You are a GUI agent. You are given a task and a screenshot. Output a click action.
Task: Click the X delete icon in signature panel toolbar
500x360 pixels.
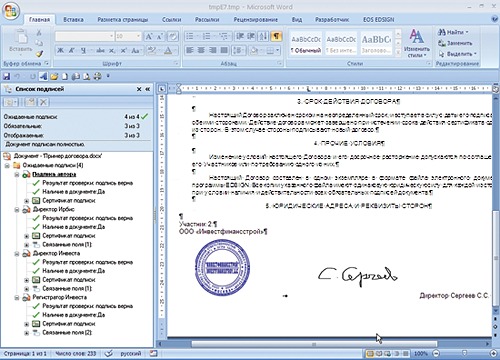[x=43, y=102]
